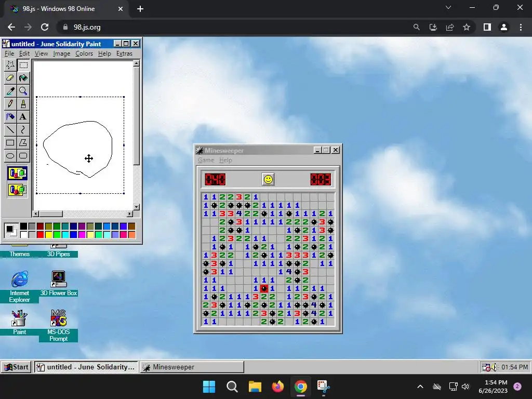This screenshot has width=532, height=399.
Task: Activate the Pick Color eyedropper tool
Action: [10, 91]
